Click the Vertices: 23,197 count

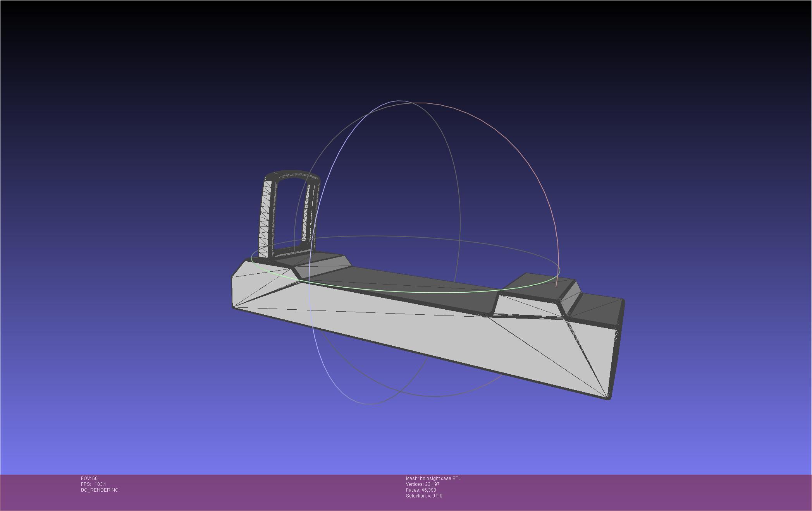click(422, 484)
